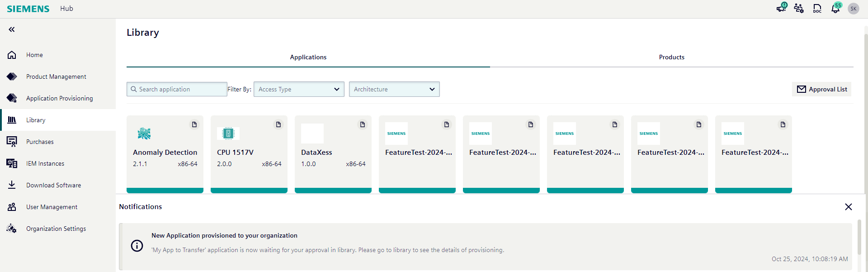Go to Product Management in sidebar
The height and width of the screenshot is (272, 868).
(x=56, y=76)
